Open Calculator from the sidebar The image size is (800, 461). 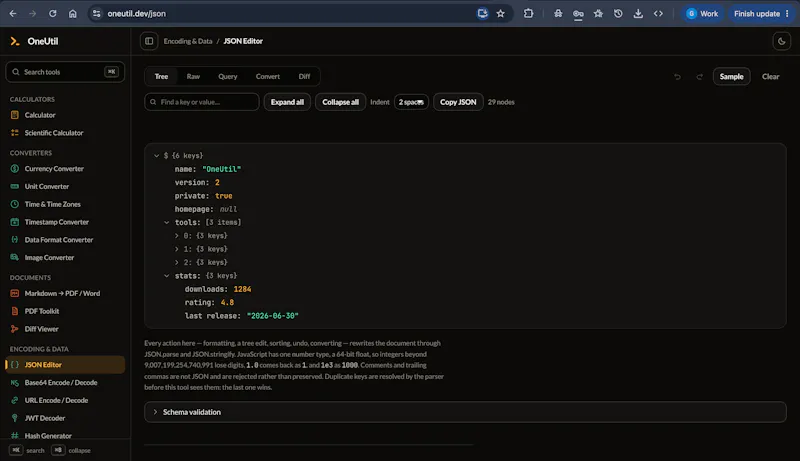(65, 115)
